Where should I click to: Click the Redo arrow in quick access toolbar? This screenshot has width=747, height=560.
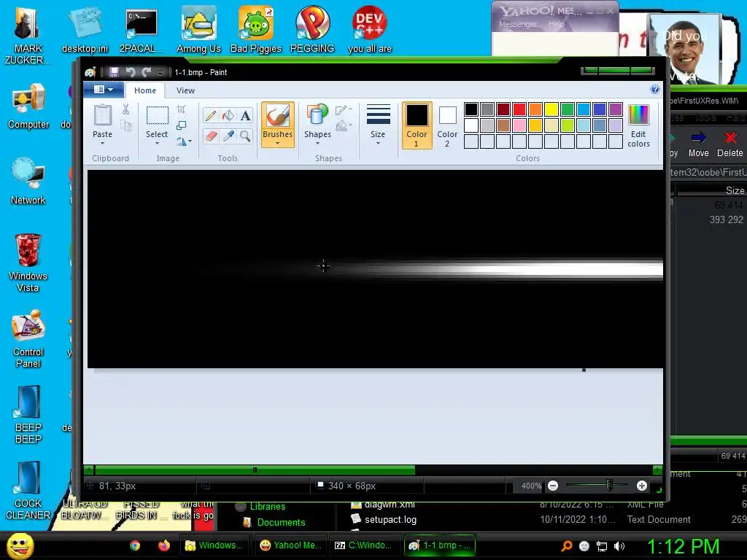[x=146, y=72]
